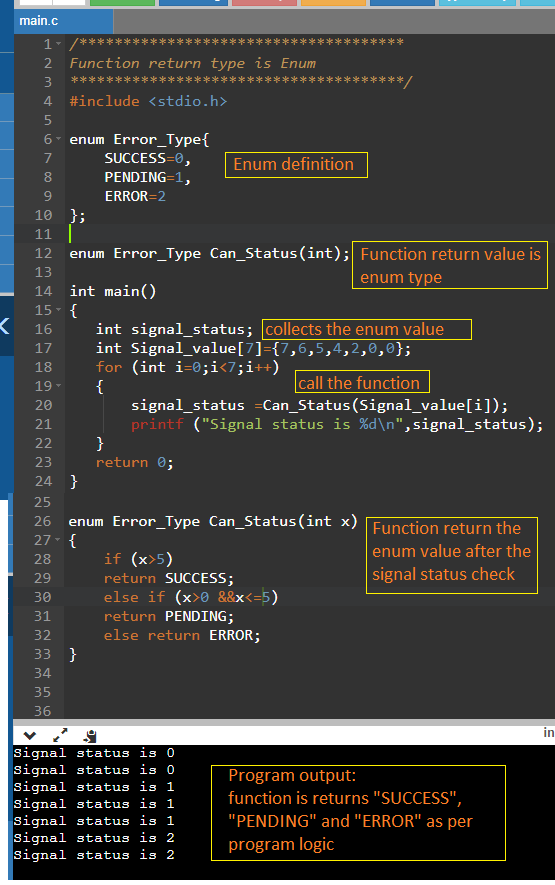Click the Can_Status prototype on line 12

pos(209,253)
